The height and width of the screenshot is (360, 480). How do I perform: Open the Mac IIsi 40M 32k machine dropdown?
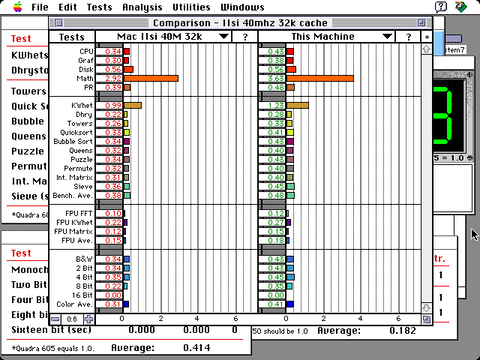click(163, 37)
